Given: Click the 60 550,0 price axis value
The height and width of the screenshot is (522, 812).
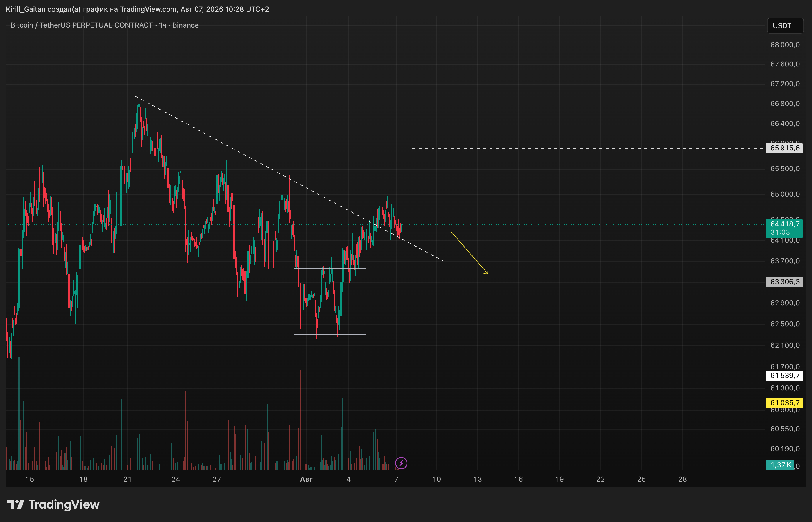Looking at the screenshot, I should [785, 429].
